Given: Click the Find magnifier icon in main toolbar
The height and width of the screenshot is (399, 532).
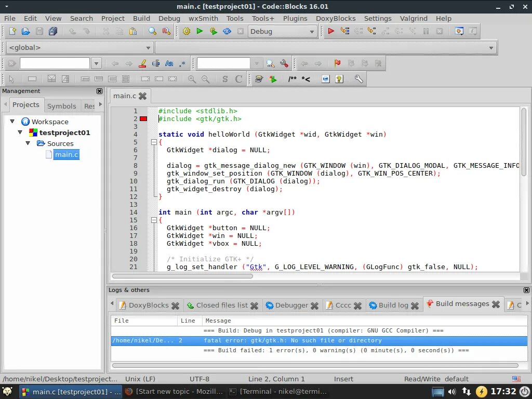Looking at the screenshot, I should [152, 31].
